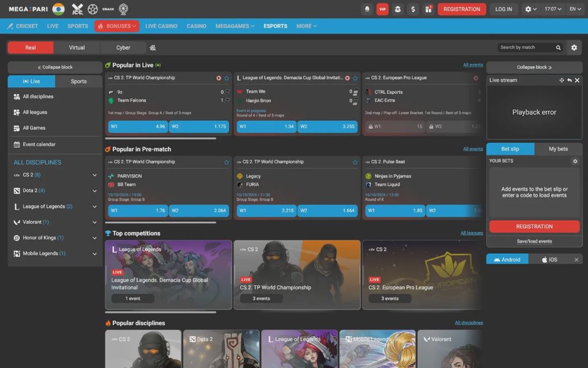Image resolution: width=588 pixels, height=368 pixels.
Task: Collapse the left sidebar block
Action: point(55,67)
